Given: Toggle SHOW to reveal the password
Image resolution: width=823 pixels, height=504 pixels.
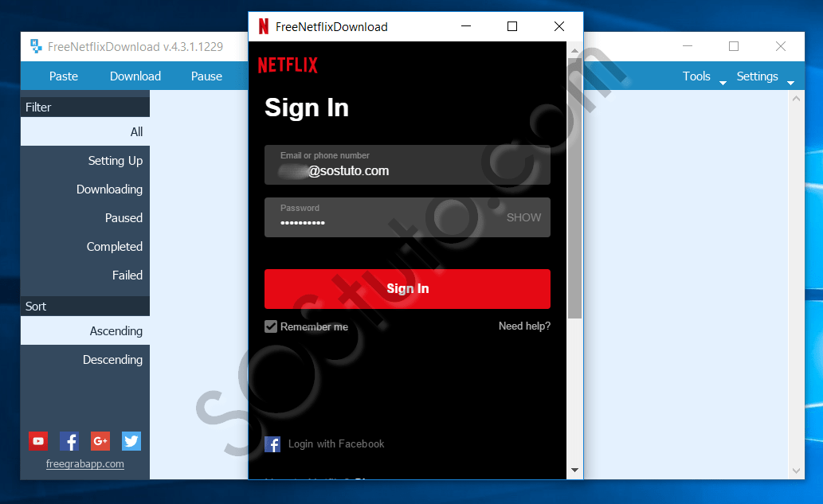Looking at the screenshot, I should [x=523, y=217].
